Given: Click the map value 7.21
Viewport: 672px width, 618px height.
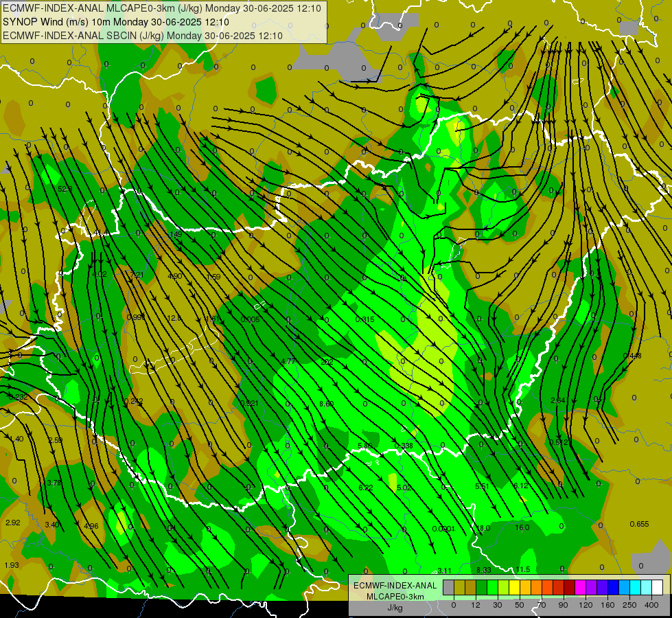Looking at the screenshot, I should 137,275.
